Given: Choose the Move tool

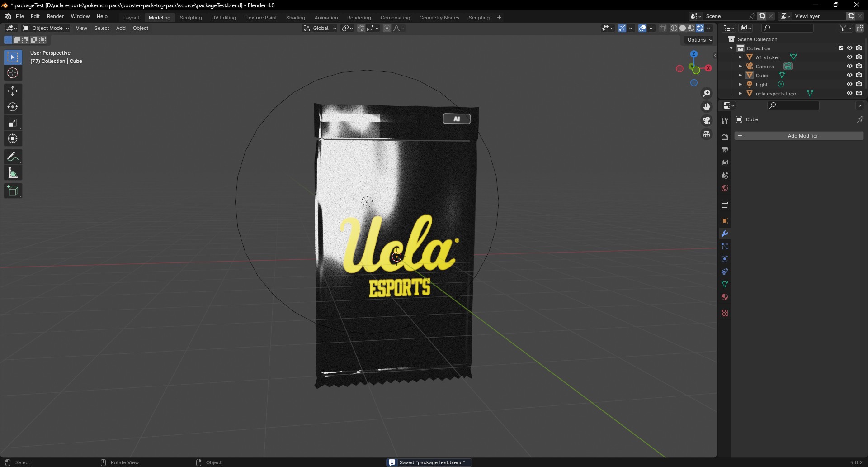Looking at the screenshot, I should pos(13,91).
